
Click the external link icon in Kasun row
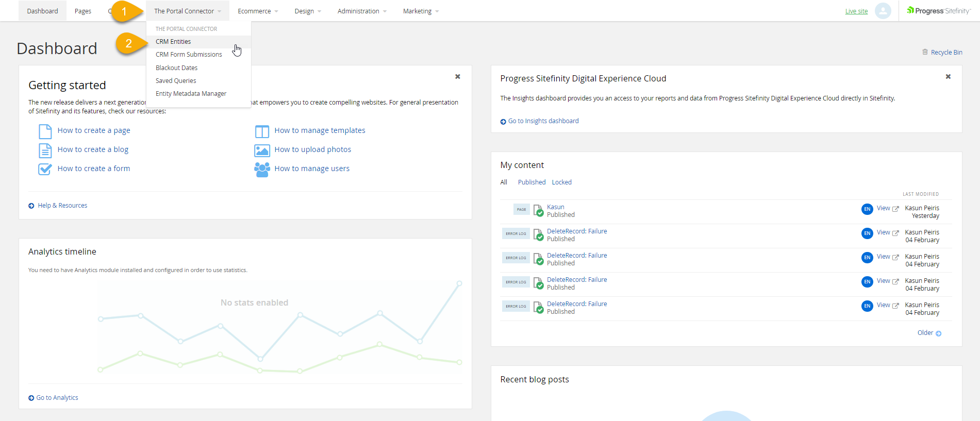pos(895,209)
